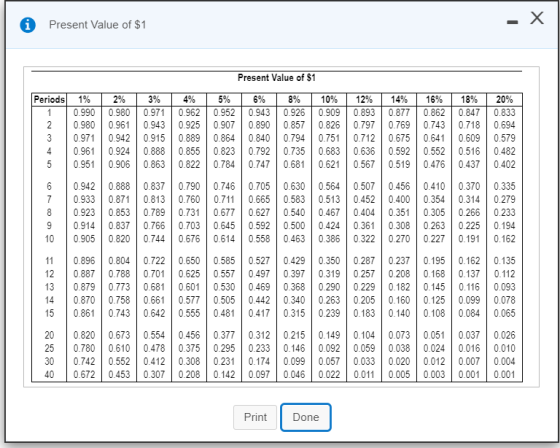Click the period 20 row label
Viewport: 560px width, 448px height.
click(x=49, y=335)
